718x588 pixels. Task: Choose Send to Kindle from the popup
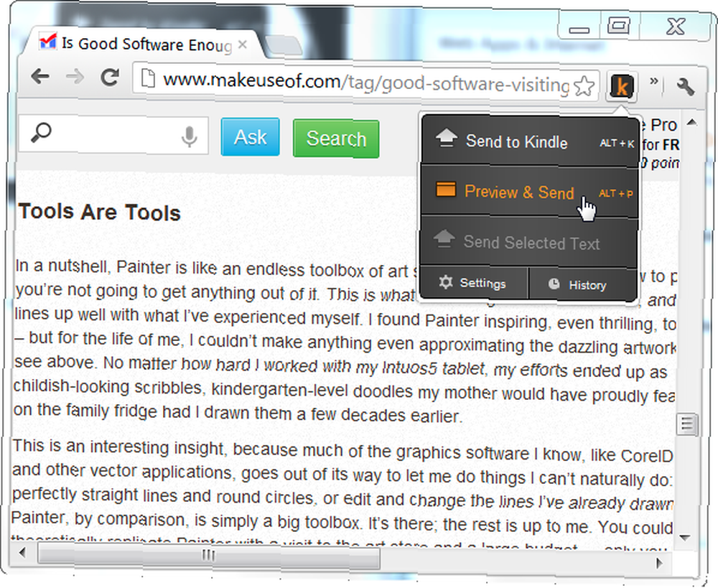[x=530, y=141]
